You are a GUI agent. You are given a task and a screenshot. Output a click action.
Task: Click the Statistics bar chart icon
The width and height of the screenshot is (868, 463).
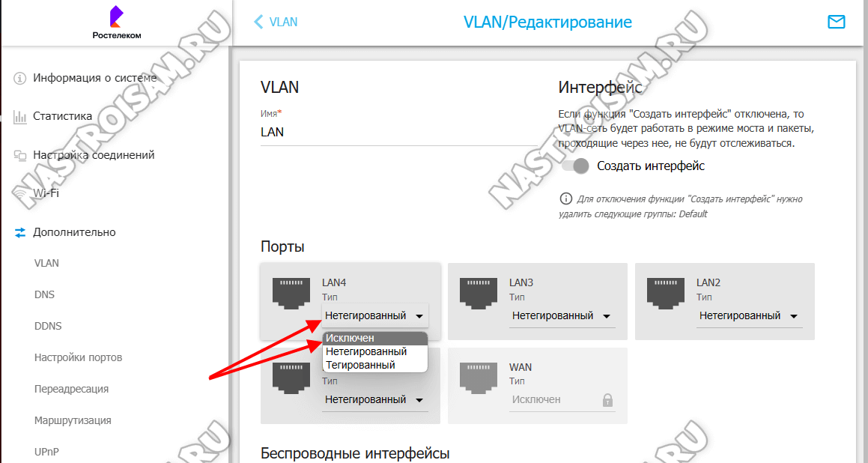20,117
